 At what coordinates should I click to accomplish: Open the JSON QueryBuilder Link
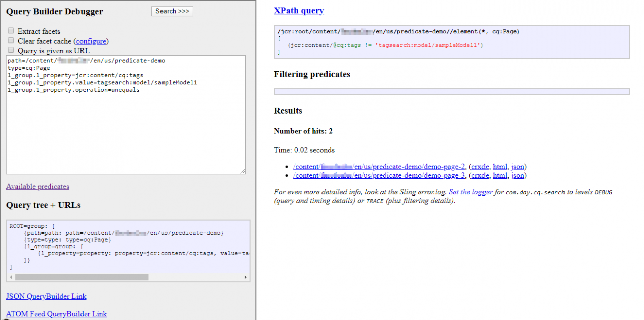[x=46, y=296]
